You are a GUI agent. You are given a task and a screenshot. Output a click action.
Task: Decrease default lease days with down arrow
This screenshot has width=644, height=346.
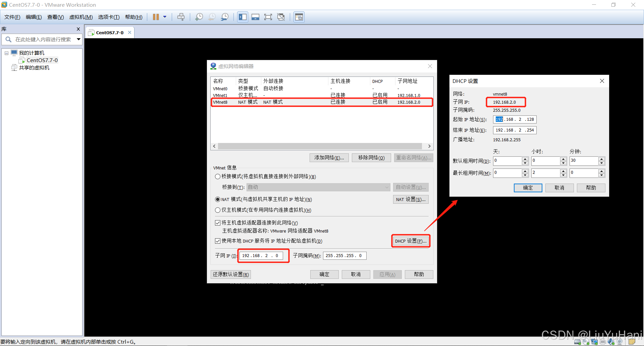point(525,163)
